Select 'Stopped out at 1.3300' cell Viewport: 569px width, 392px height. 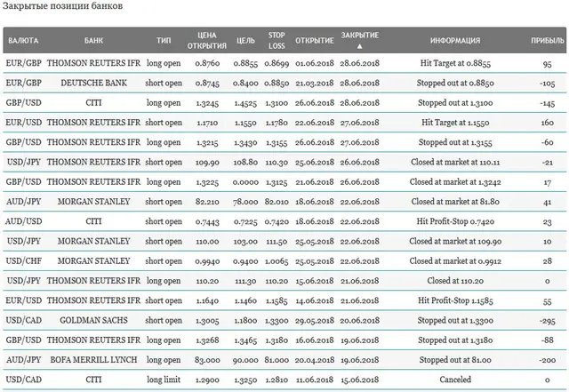pyautogui.click(x=455, y=321)
